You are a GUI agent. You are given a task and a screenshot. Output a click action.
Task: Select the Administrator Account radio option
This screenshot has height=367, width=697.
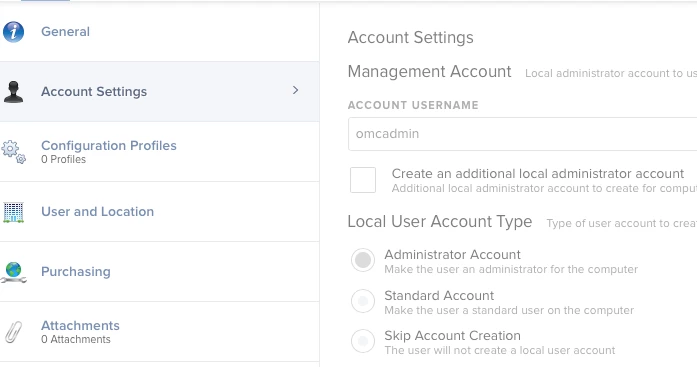click(363, 260)
